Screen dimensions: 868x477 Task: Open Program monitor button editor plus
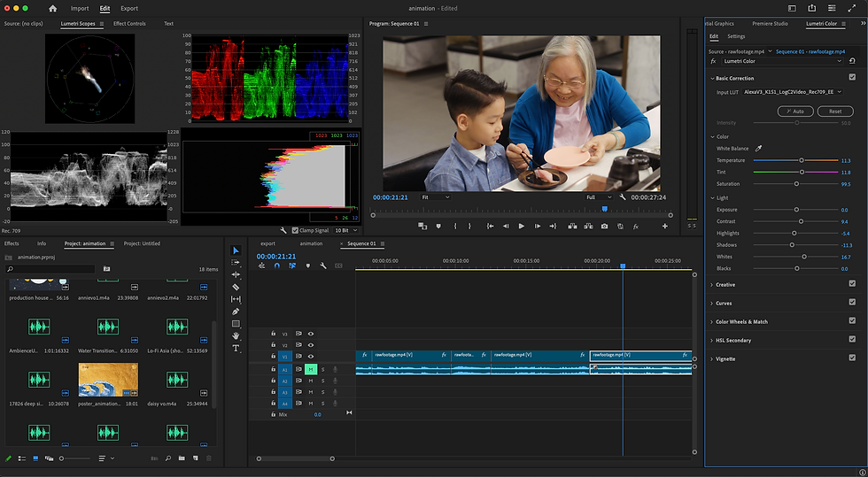tap(665, 227)
